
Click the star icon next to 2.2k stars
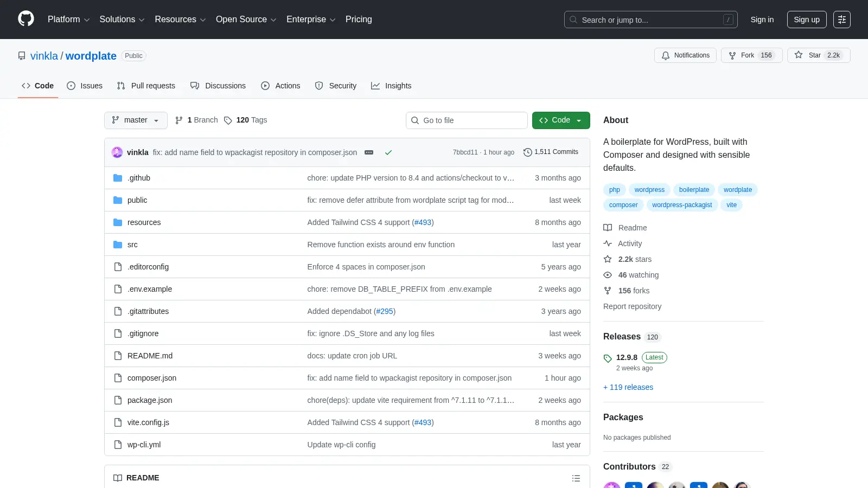pos(608,259)
